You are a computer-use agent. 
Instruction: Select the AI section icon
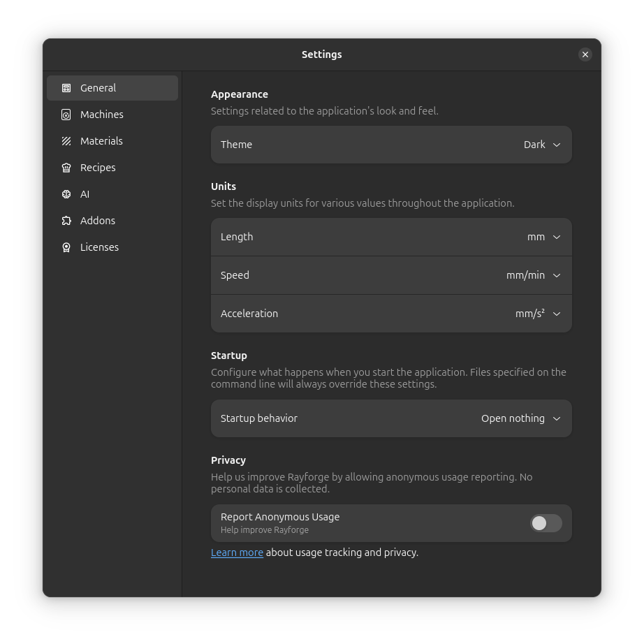[x=66, y=193]
